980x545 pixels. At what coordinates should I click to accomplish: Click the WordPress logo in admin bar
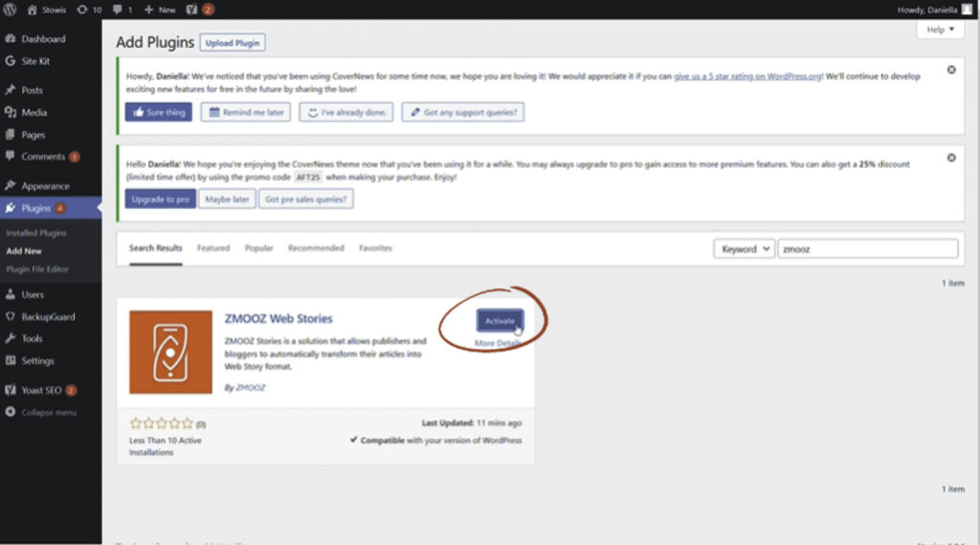click(x=10, y=10)
